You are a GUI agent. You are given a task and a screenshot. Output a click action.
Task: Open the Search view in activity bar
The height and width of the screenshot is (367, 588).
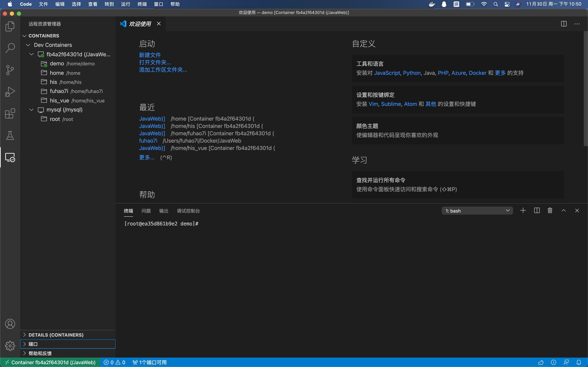pyautogui.click(x=10, y=48)
